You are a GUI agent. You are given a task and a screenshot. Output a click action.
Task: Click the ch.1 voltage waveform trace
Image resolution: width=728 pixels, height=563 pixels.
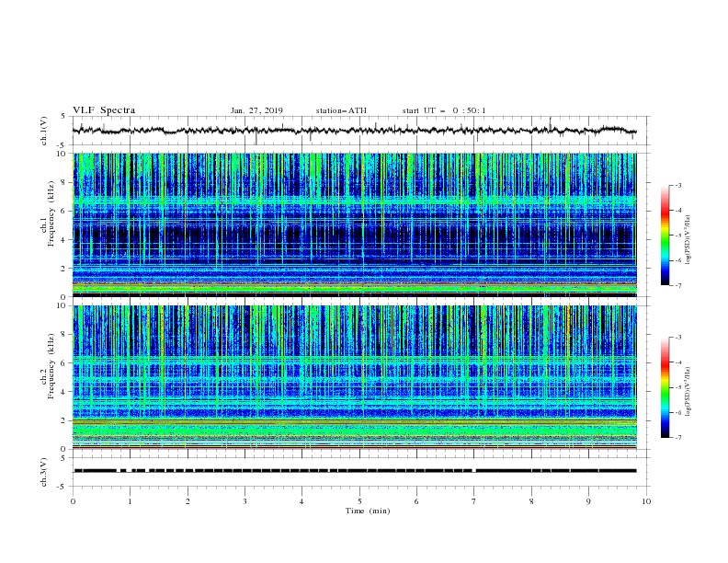(354, 131)
